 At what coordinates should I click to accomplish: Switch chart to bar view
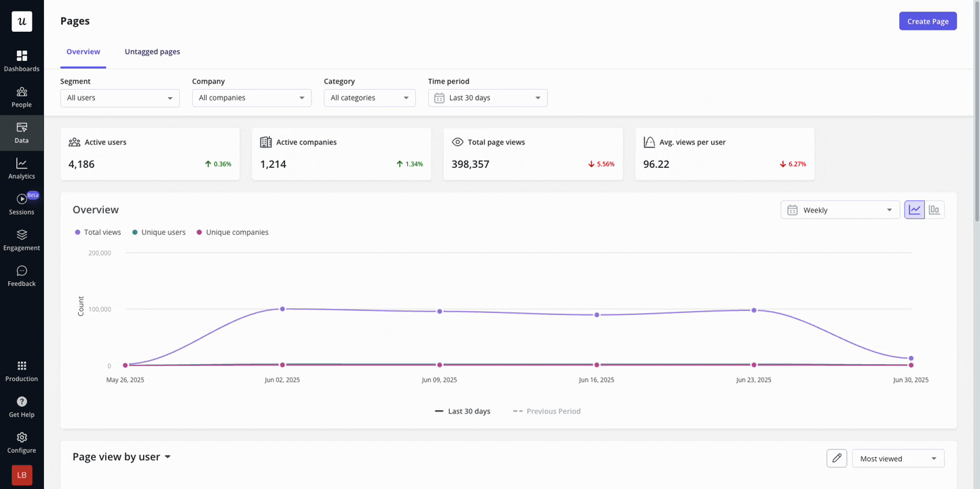coord(935,210)
